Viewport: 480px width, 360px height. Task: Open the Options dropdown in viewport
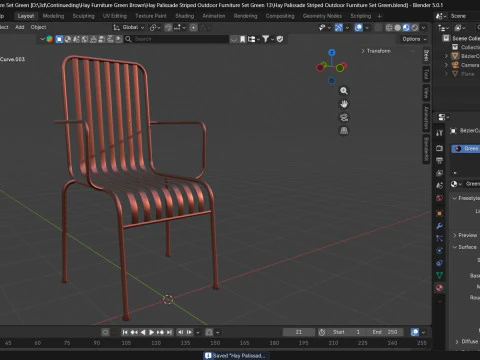[414, 39]
